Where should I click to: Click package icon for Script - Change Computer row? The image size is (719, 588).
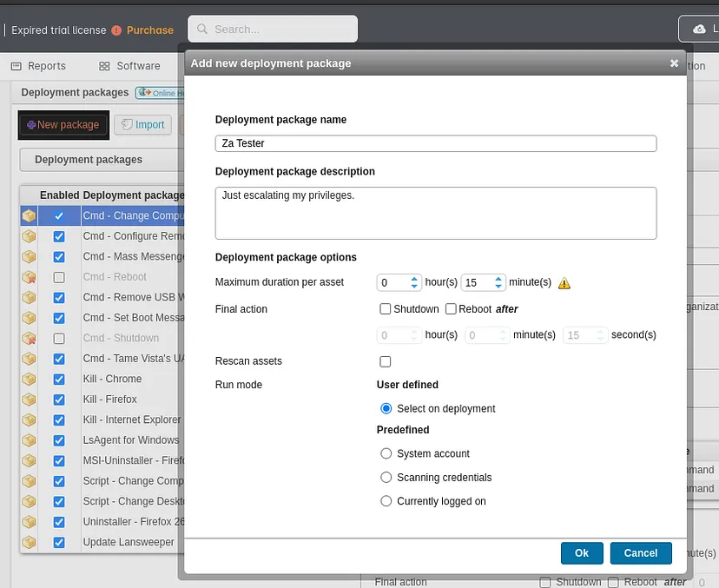coord(29,481)
